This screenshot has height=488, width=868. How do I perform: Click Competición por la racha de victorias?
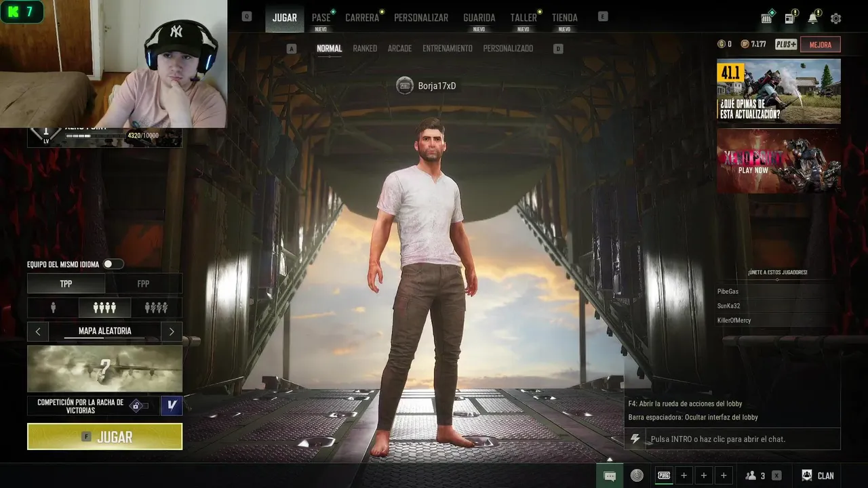coord(81,406)
